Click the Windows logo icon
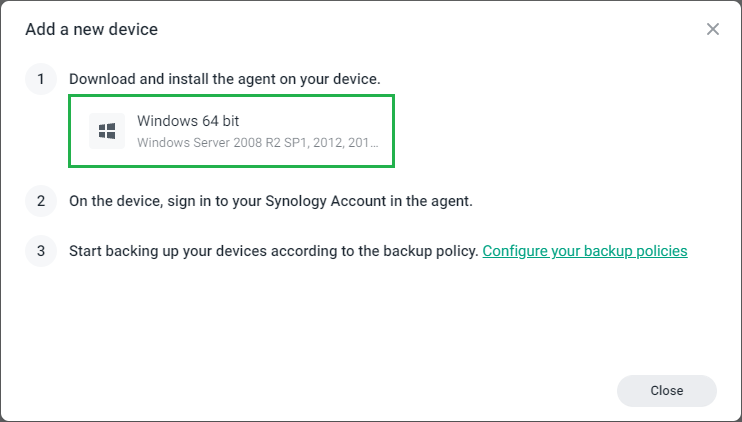 107,131
